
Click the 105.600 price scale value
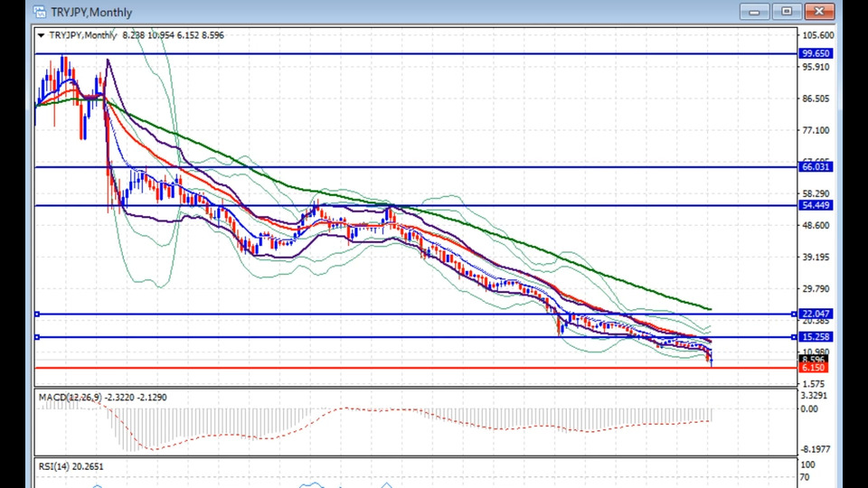click(x=817, y=35)
